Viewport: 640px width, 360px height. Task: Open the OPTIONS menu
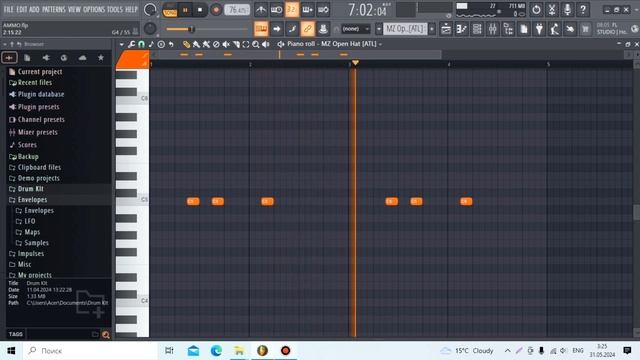click(x=94, y=9)
